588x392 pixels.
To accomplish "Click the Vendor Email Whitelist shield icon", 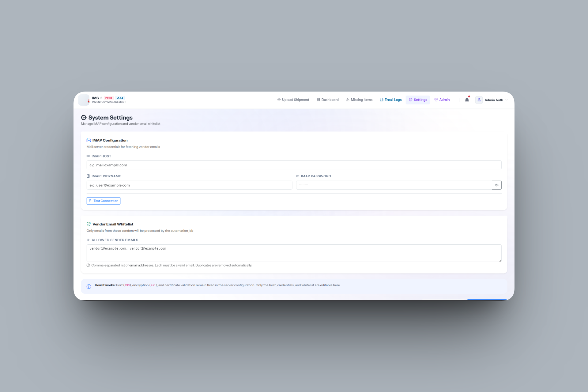I will pos(89,224).
